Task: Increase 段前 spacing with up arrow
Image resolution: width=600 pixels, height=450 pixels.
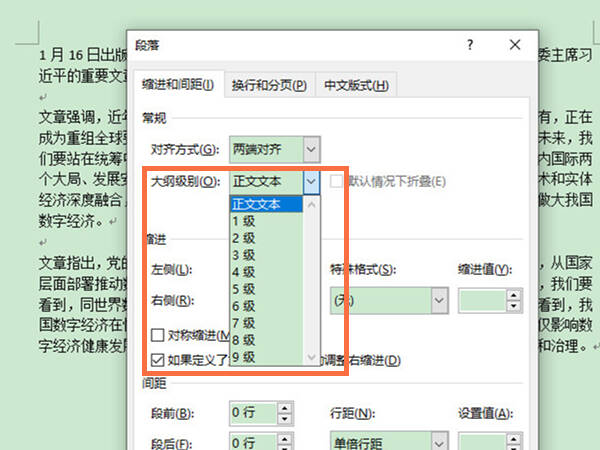Action: [284, 408]
